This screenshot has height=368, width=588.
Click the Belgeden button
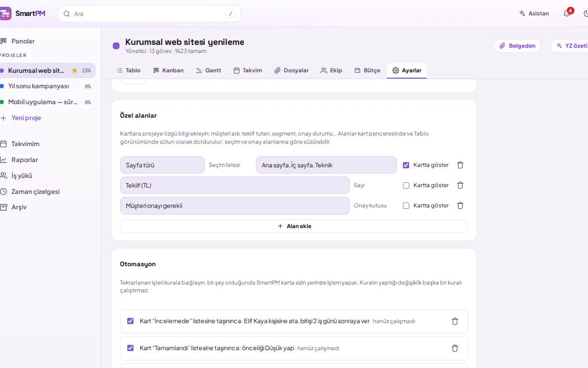point(517,46)
